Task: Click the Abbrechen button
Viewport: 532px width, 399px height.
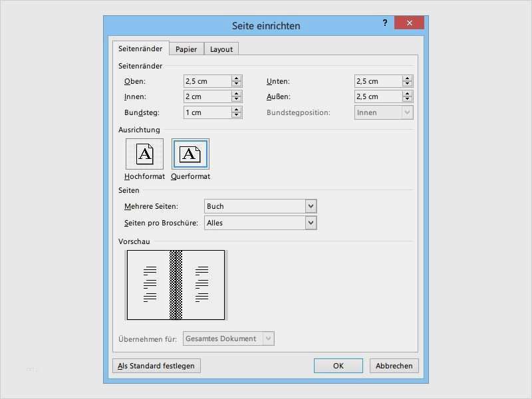Action: pos(394,366)
